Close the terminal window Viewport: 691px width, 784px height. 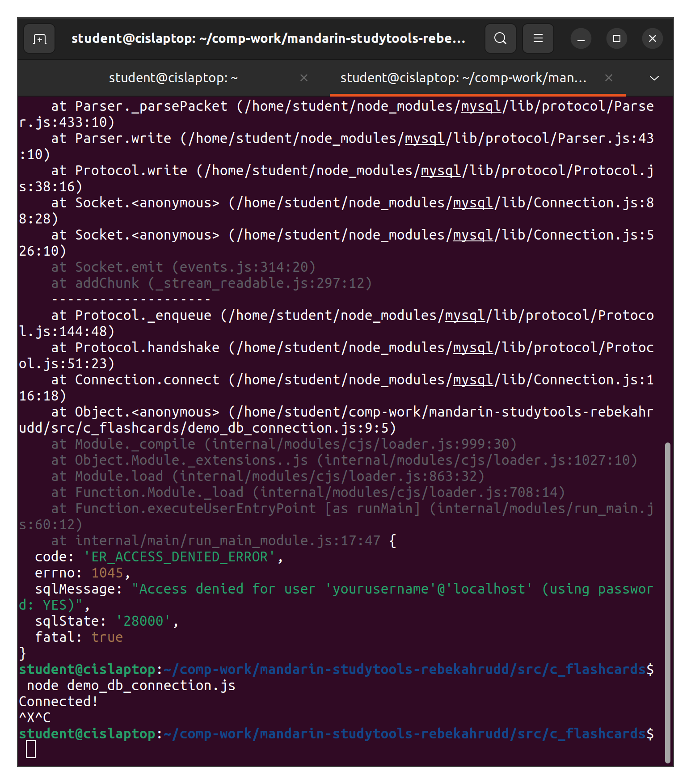click(x=653, y=39)
